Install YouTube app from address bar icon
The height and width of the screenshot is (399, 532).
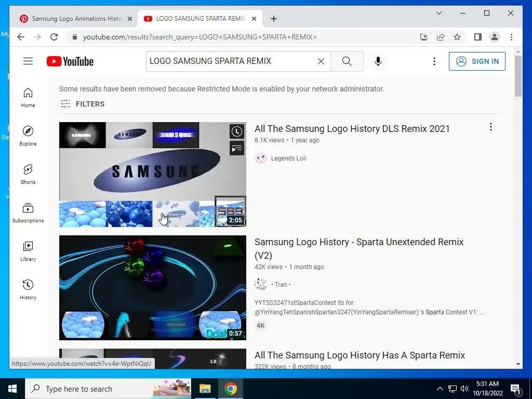click(424, 37)
